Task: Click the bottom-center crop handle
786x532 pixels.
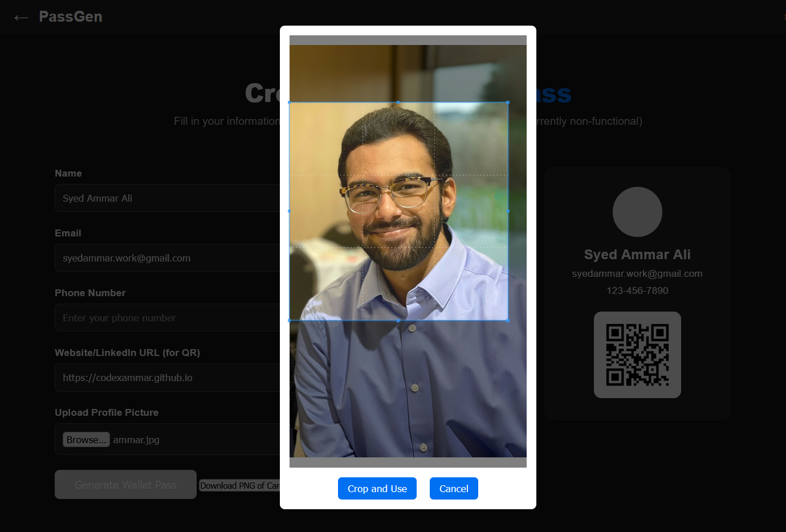Action: (x=398, y=320)
